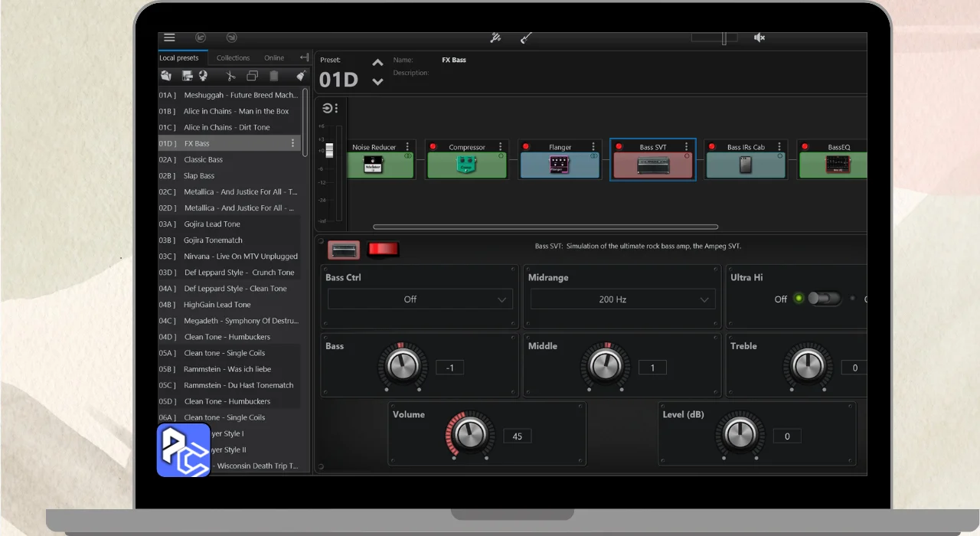Open the preset folder icon
This screenshot has height=536, width=980.
click(x=167, y=76)
